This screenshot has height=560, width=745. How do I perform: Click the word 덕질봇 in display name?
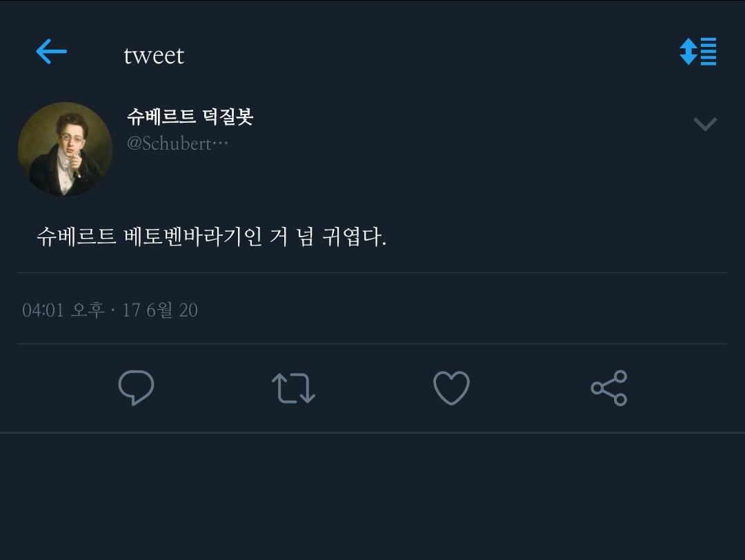tap(228, 117)
